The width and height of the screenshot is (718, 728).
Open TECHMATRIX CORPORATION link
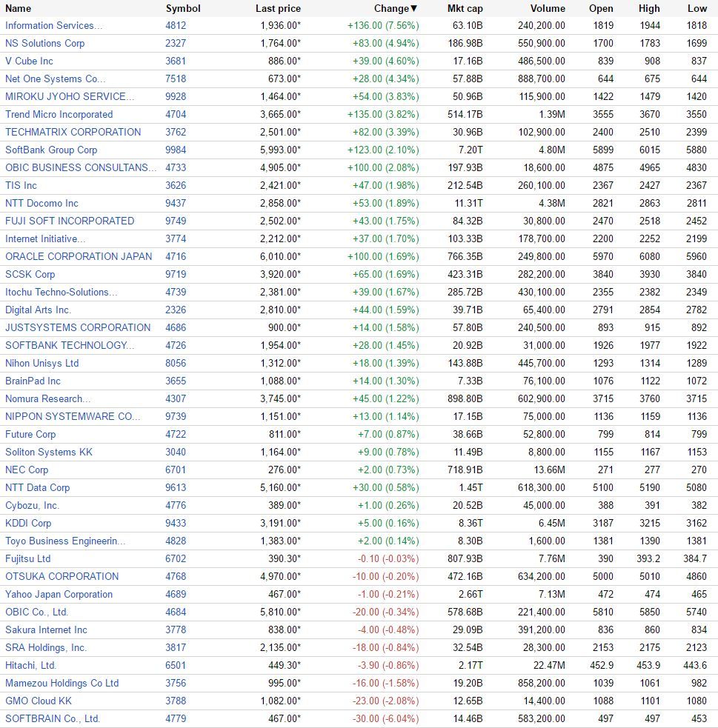[x=73, y=132]
